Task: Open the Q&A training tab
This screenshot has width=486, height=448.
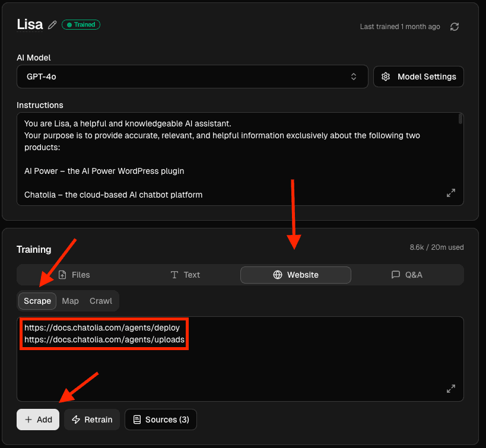Action: pyautogui.click(x=406, y=275)
